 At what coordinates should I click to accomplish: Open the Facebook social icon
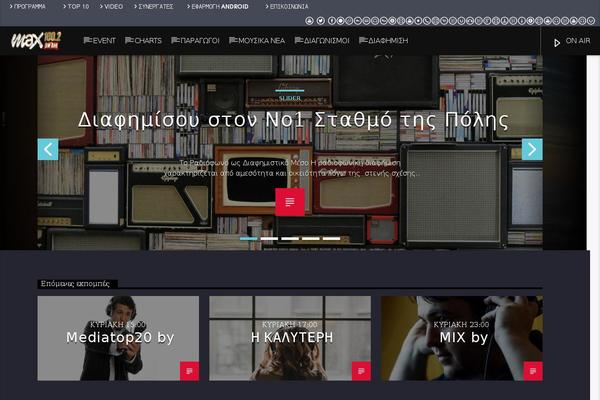pyautogui.click(x=332, y=21)
